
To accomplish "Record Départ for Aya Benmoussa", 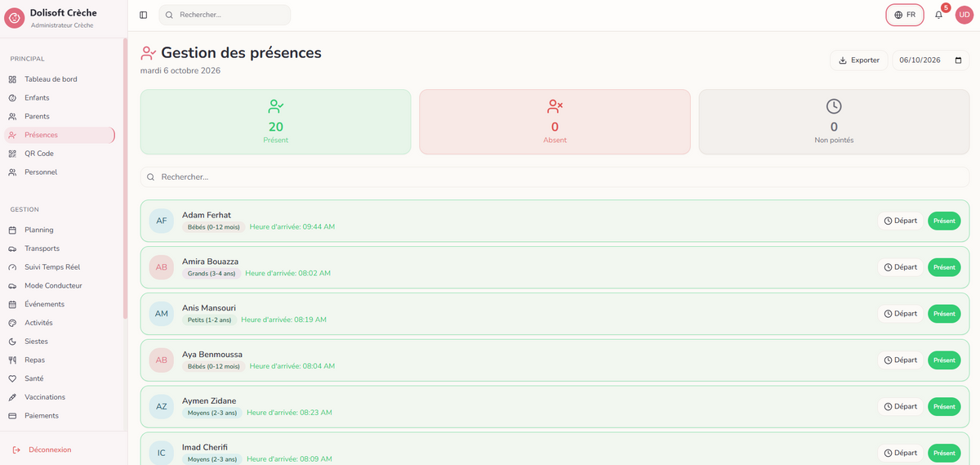I will point(900,360).
